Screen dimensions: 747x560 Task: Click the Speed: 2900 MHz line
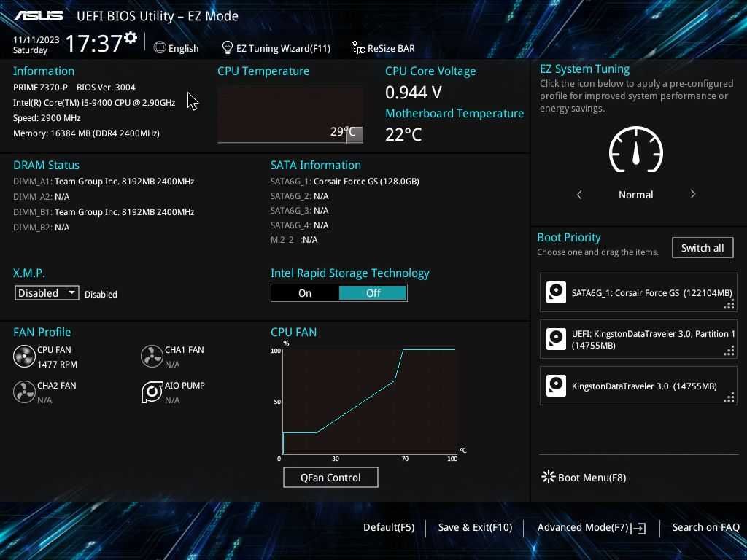47,117
